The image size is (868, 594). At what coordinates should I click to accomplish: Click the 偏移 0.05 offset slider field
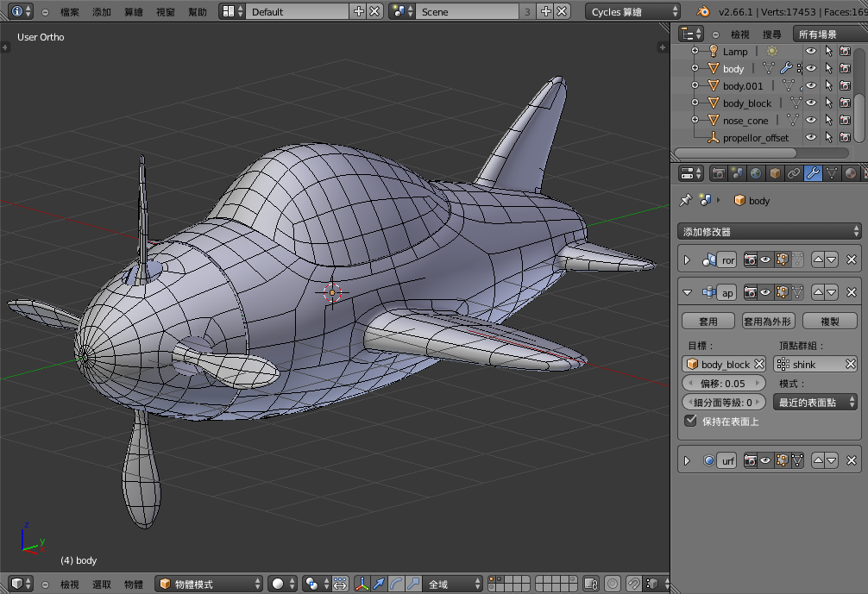click(723, 383)
